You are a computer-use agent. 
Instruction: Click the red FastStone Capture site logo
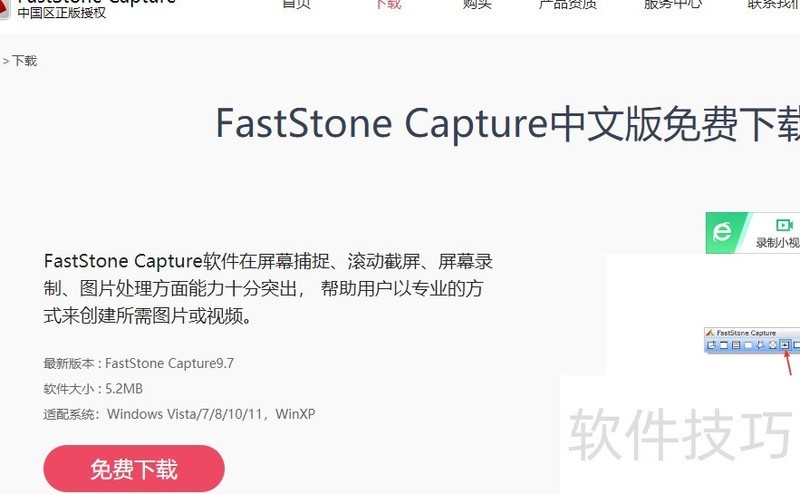click(4, 9)
